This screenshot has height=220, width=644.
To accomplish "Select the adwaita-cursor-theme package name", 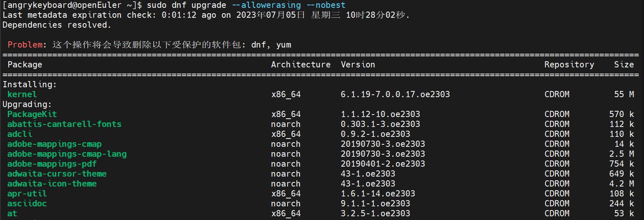I will (57, 174).
